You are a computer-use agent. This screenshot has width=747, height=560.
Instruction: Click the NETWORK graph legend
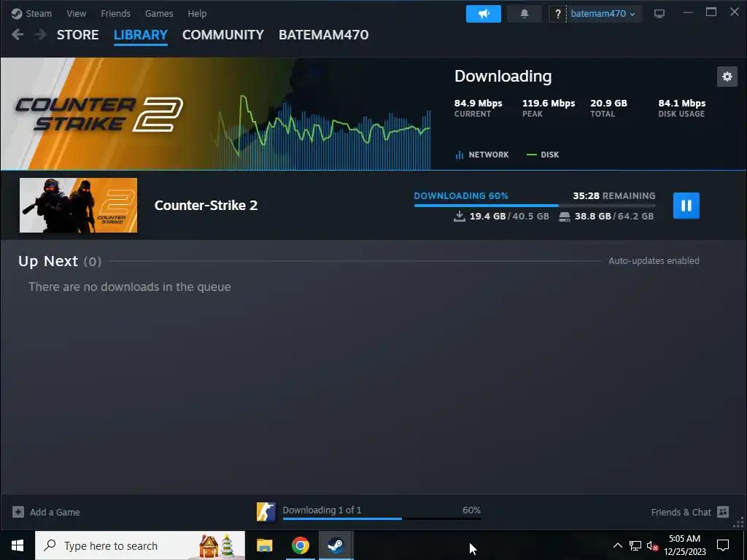click(x=482, y=155)
